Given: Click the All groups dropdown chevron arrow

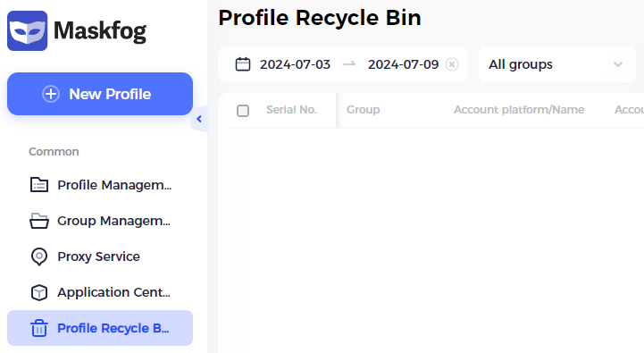Looking at the screenshot, I should coord(618,64).
